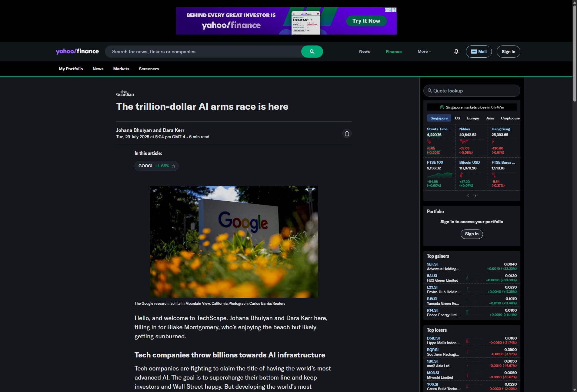Go to next market carousel page

tap(475, 196)
